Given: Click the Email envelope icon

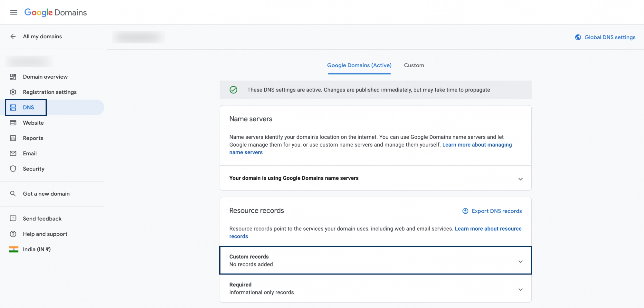Looking at the screenshot, I should click(x=13, y=153).
